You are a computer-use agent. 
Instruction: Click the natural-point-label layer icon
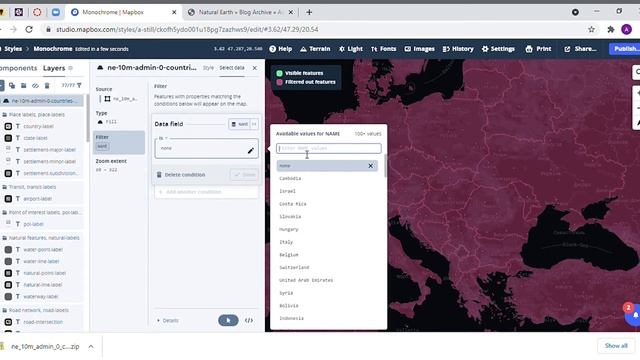click(8, 273)
